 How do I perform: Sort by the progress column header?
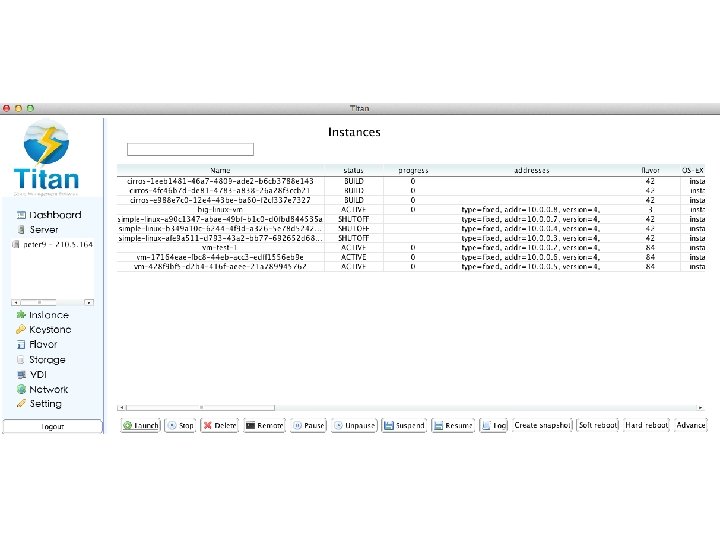413,170
